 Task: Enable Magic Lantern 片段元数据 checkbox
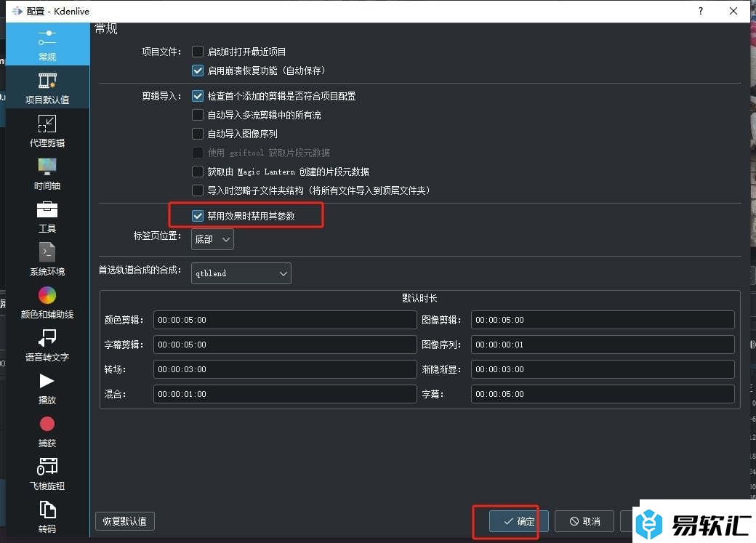click(198, 172)
